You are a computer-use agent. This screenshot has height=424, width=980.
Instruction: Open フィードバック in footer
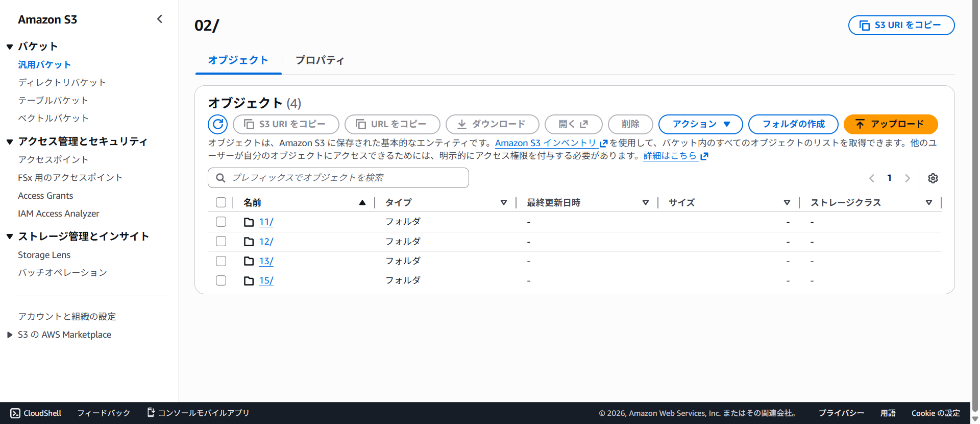pos(104,413)
